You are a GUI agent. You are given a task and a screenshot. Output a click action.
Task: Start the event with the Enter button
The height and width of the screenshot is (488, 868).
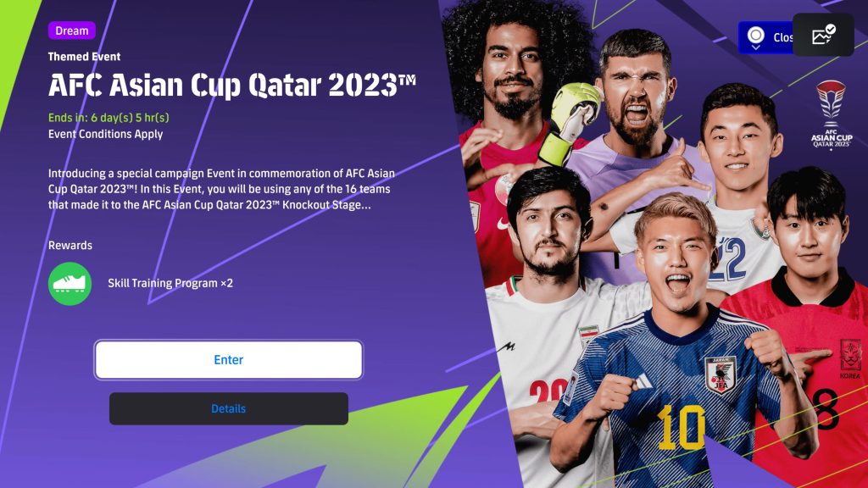[x=229, y=359]
